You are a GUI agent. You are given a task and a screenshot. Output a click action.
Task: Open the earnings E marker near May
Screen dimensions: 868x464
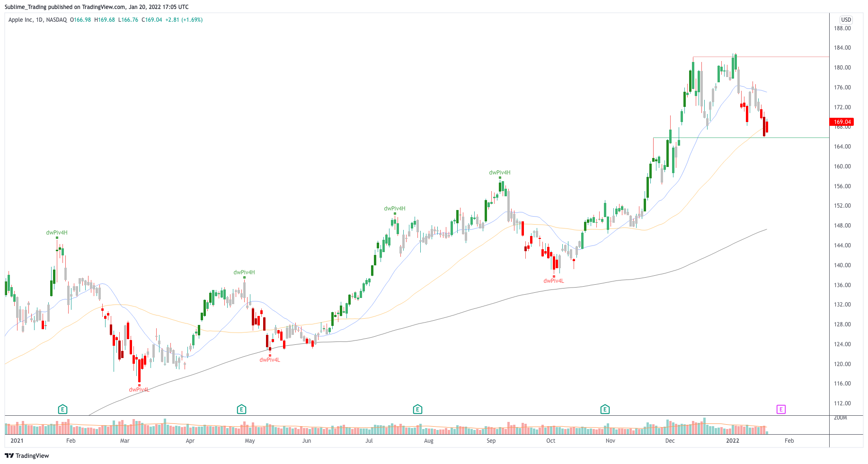pos(241,409)
